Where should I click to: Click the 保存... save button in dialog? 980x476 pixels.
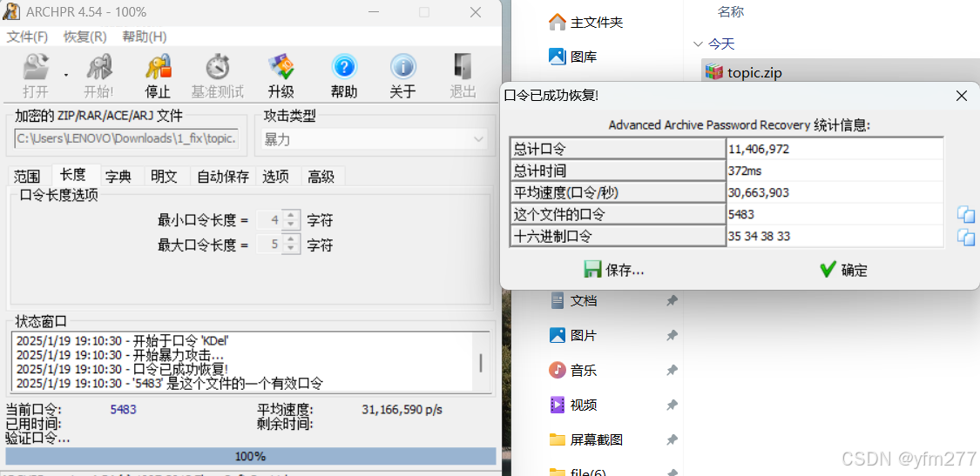tap(614, 270)
